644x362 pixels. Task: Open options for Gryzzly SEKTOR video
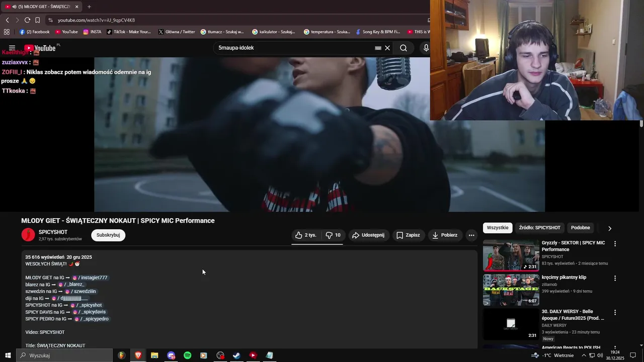point(614,244)
